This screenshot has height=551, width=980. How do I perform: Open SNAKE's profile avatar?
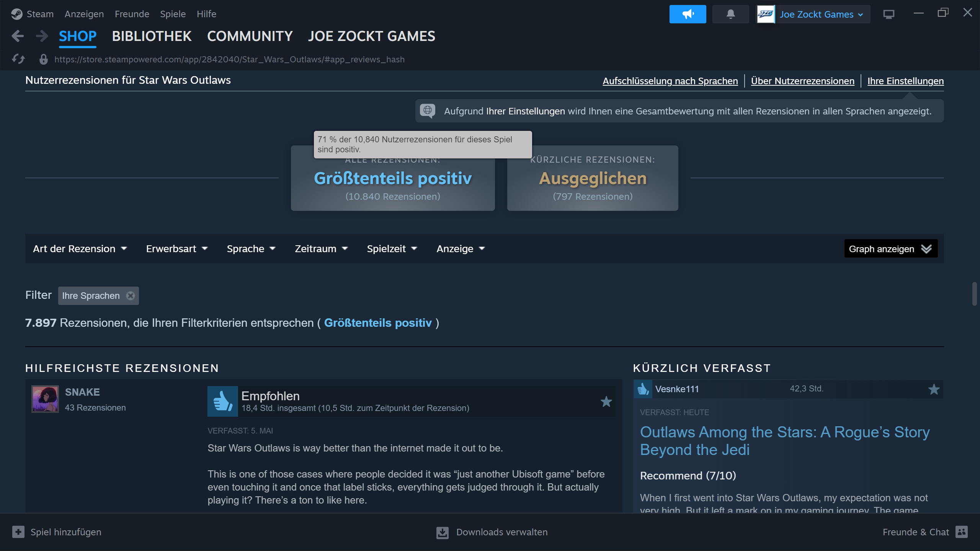(45, 399)
